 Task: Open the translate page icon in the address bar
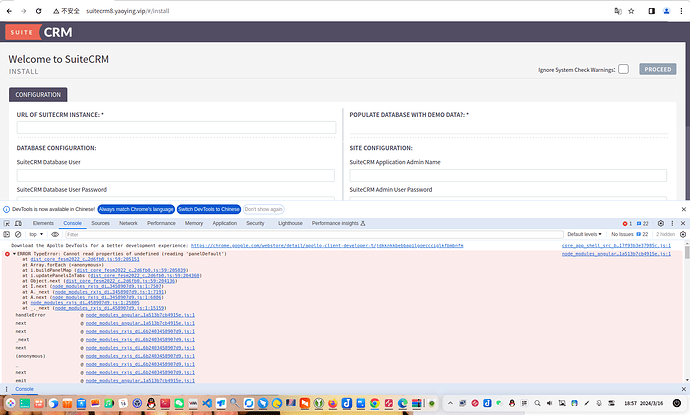click(618, 11)
